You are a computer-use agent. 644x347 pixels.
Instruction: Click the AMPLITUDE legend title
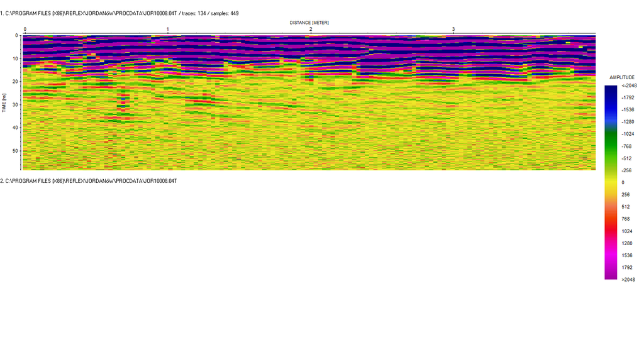[622, 77]
